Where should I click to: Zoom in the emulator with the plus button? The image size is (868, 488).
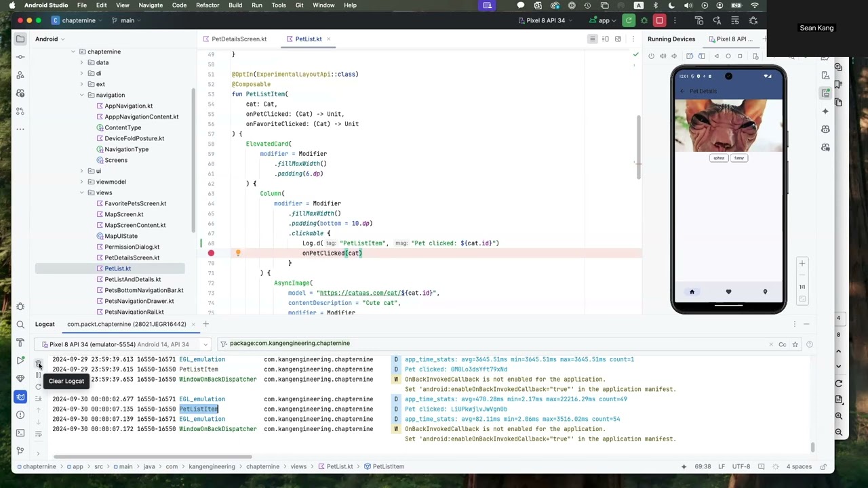pyautogui.click(x=802, y=264)
